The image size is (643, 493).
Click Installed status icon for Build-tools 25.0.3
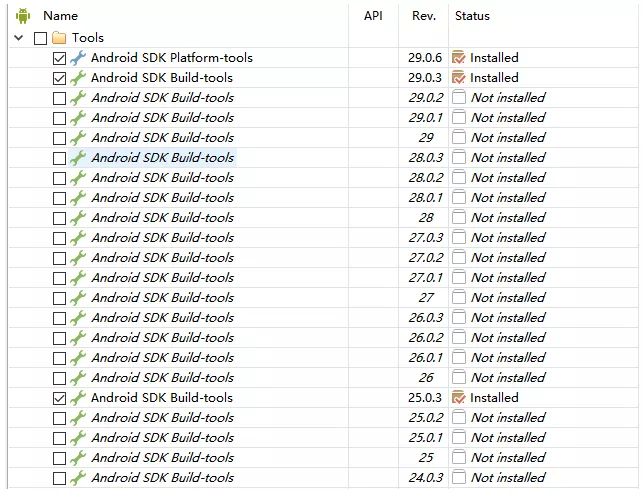pos(458,397)
